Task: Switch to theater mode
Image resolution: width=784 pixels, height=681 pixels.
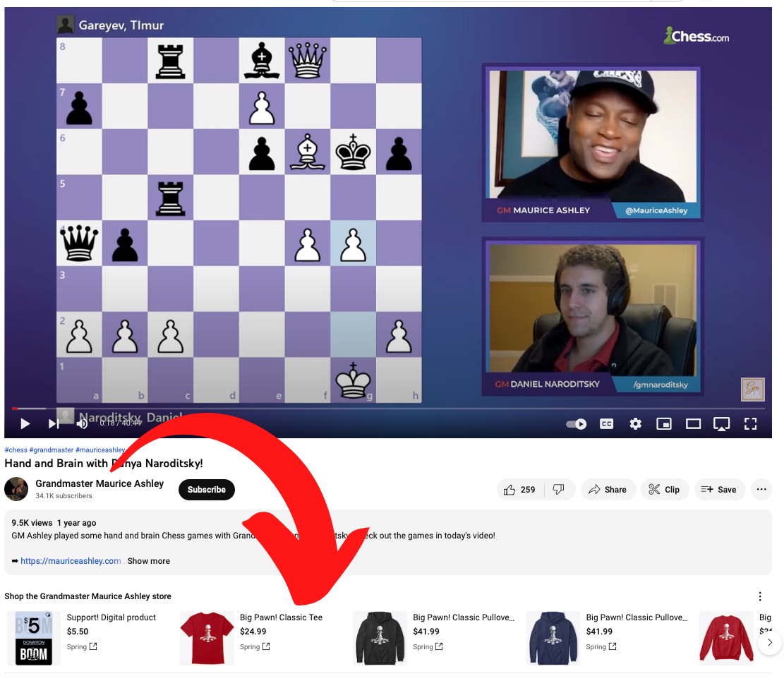Action: coord(693,424)
